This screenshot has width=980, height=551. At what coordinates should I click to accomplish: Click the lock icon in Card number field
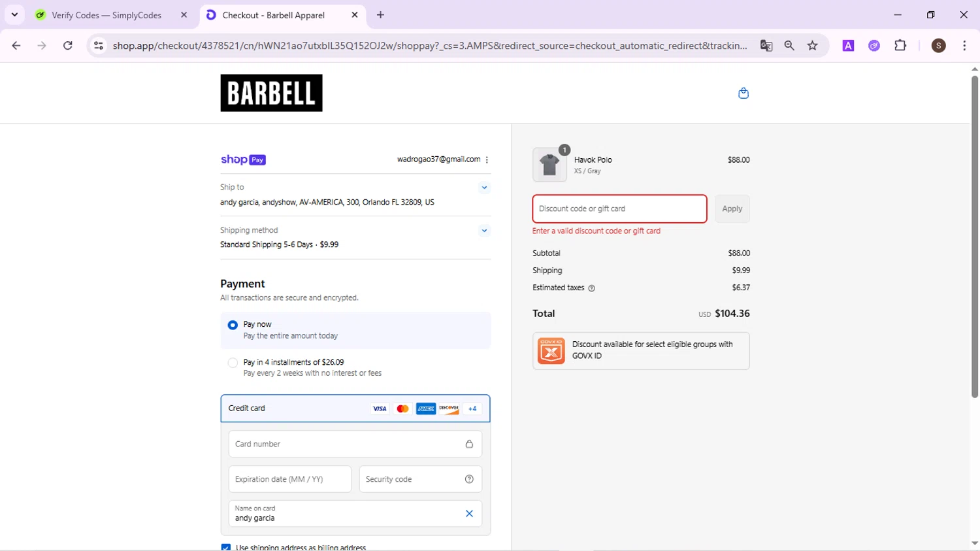click(x=469, y=444)
